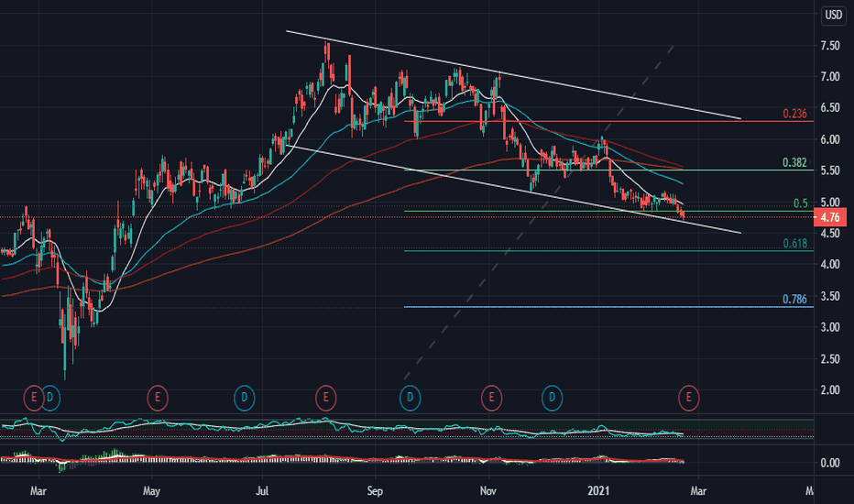Select the 0.786 Fibonacci level label
Viewport: 854px width, 504px height.
(x=794, y=299)
